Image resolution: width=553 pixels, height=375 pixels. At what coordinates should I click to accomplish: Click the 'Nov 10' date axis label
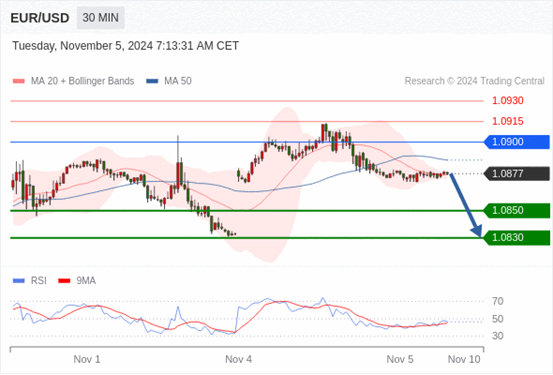click(464, 359)
